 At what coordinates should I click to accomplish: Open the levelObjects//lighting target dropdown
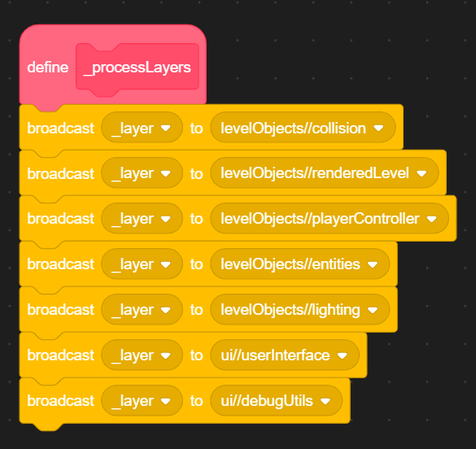pos(300,310)
